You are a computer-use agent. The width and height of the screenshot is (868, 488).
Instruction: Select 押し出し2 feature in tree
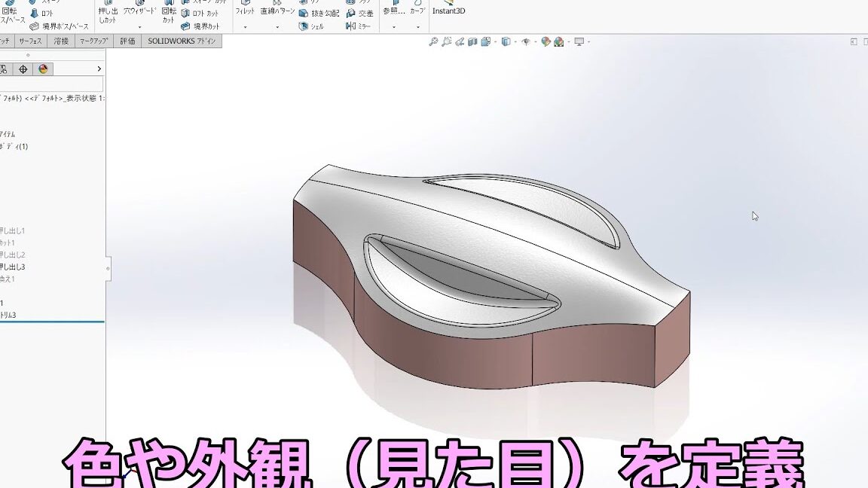click(x=12, y=255)
